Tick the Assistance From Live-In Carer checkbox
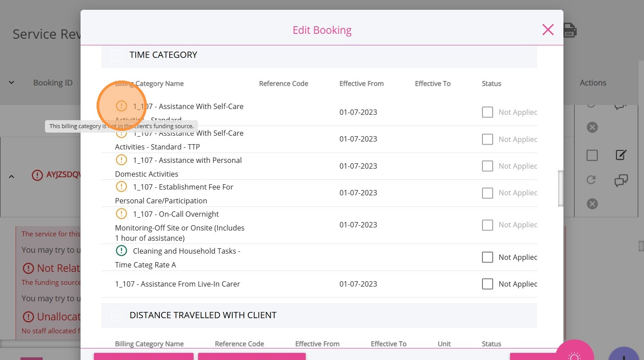The height and width of the screenshot is (360, 644). click(488, 284)
